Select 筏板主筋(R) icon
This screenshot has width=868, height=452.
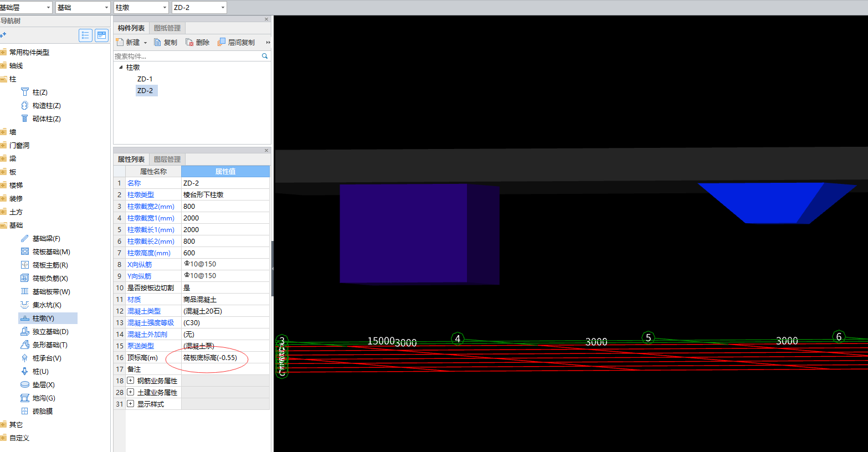point(24,265)
